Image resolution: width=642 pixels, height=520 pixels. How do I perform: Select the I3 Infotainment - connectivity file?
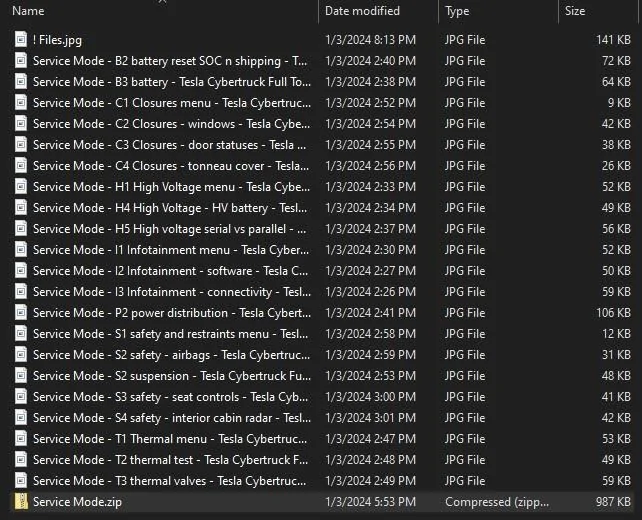(172, 292)
